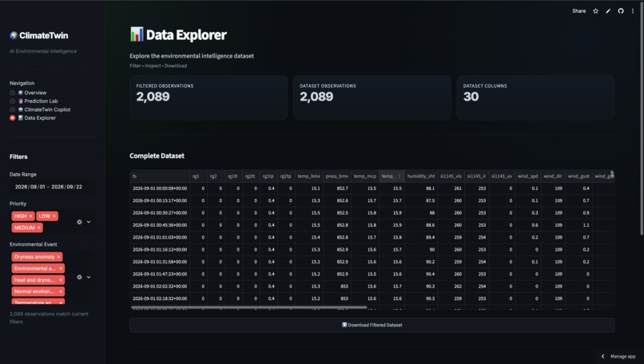This screenshot has height=364, width=644.
Task: Click wind_gust value 1.1 cell
Action: [578, 225]
